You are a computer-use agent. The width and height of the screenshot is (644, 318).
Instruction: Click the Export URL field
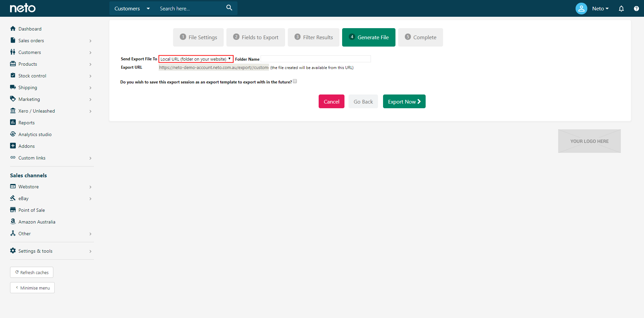tap(214, 67)
